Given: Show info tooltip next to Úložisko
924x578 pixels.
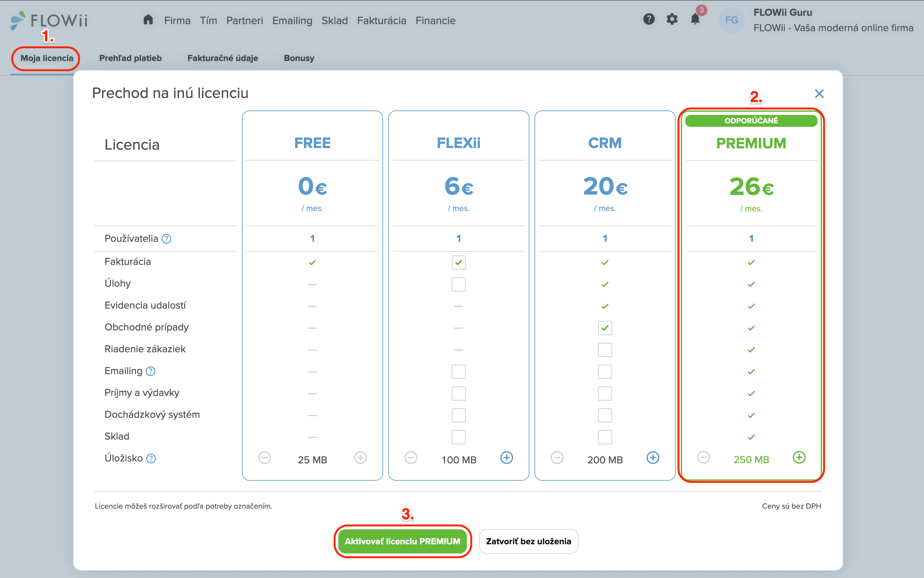Looking at the screenshot, I should (151, 458).
